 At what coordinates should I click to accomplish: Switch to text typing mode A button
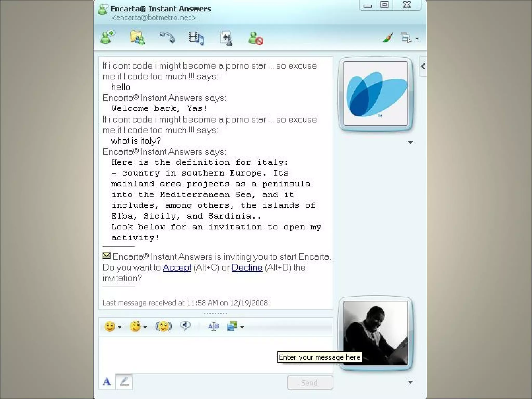[x=107, y=382]
